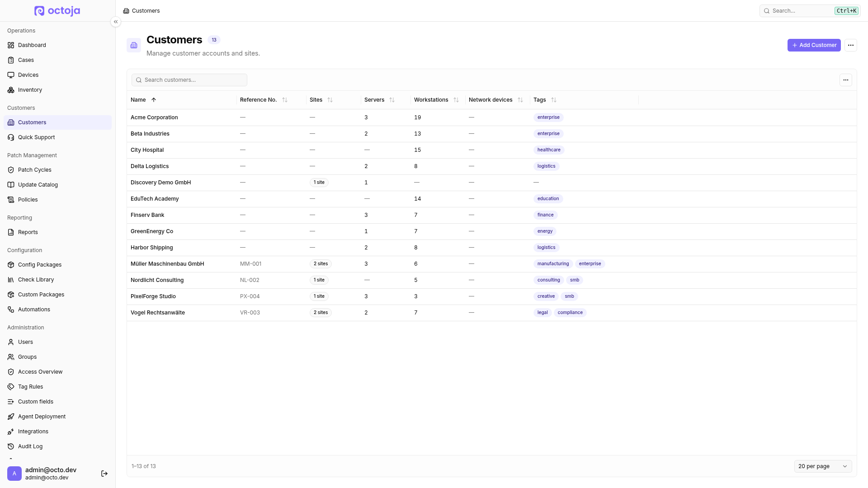Image resolution: width=868 pixels, height=488 pixels.
Task: Open Müller Maschinenbau GmbH customer
Action: pyautogui.click(x=167, y=264)
